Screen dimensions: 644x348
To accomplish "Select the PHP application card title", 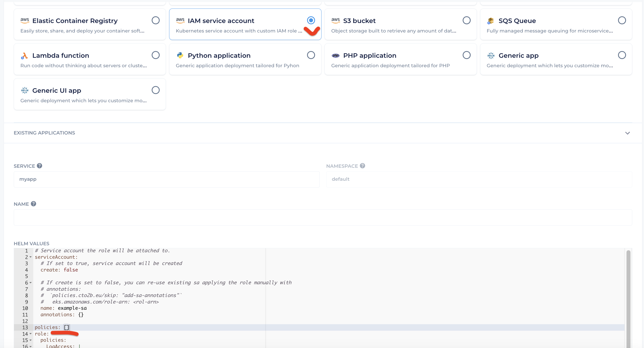I will [x=370, y=55].
